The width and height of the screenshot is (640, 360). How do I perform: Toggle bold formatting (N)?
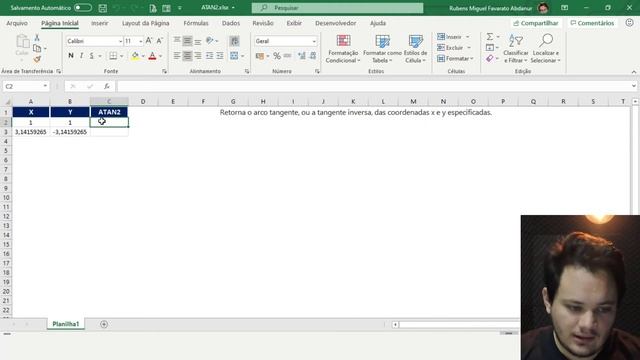71,56
